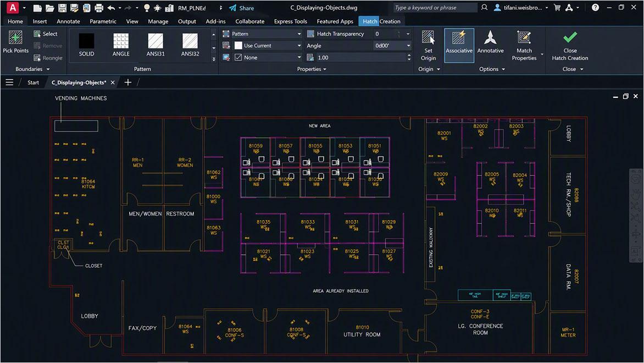Click the Autodesk A360 triangle icon
This screenshot has width=644, height=363.
tap(569, 7)
